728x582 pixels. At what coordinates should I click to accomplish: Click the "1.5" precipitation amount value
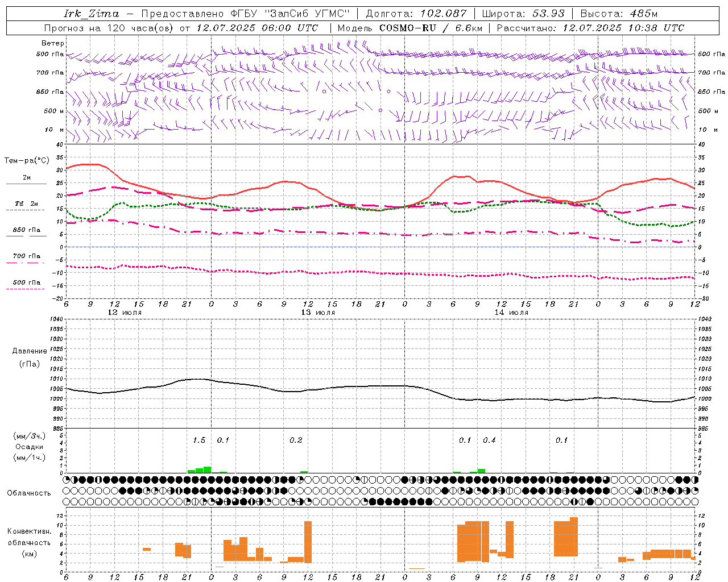point(199,440)
